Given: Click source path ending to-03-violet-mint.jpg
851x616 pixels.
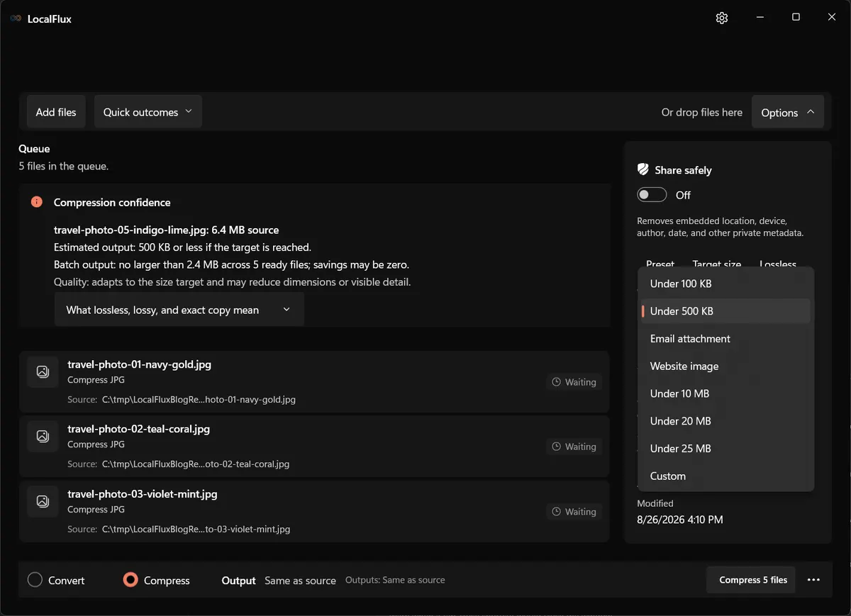Looking at the screenshot, I should point(196,529).
